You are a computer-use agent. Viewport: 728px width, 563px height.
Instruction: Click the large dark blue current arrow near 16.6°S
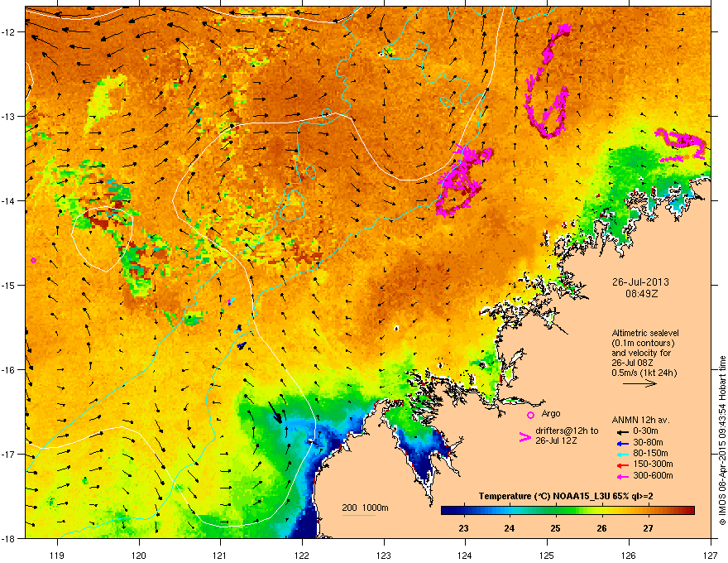275,412
